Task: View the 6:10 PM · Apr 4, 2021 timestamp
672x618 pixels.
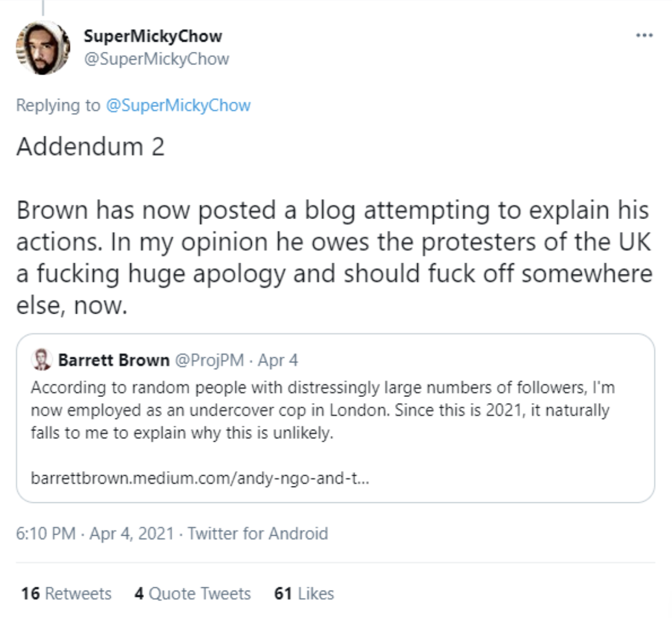Action: [x=95, y=533]
